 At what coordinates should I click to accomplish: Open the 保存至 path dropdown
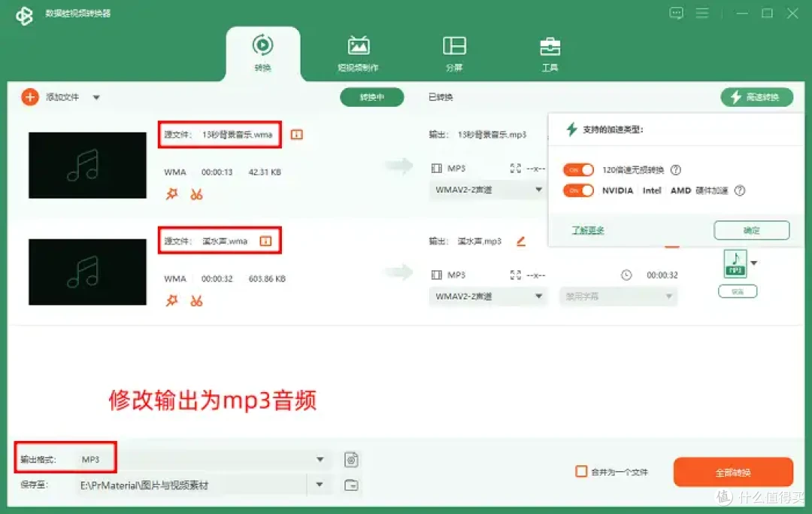[320, 485]
